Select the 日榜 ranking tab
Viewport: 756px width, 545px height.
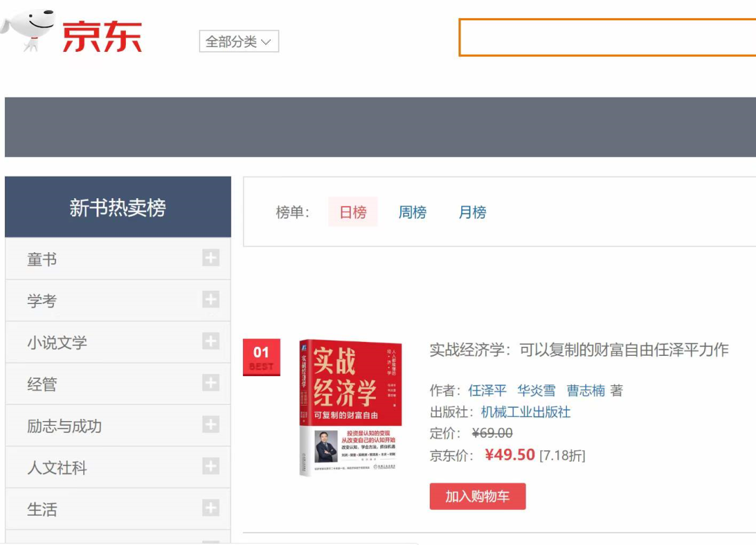click(x=353, y=212)
